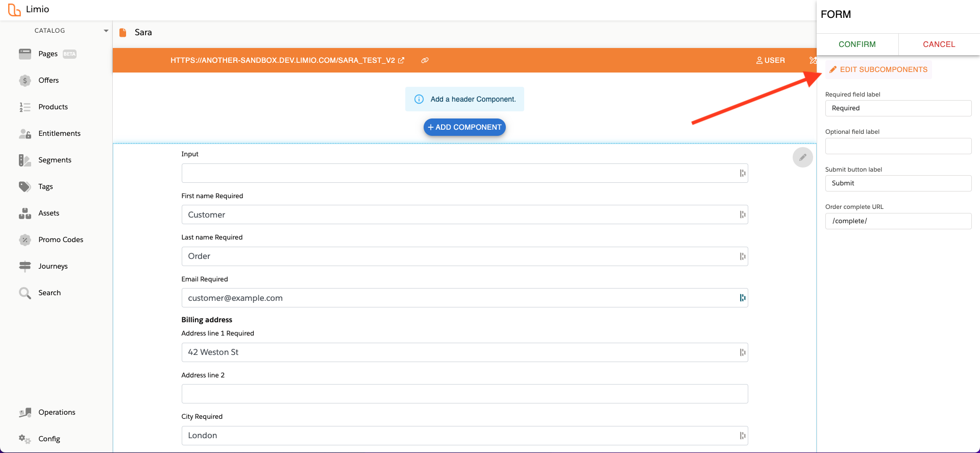
Task: Click the Add Component button
Action: tap(464, 127)
